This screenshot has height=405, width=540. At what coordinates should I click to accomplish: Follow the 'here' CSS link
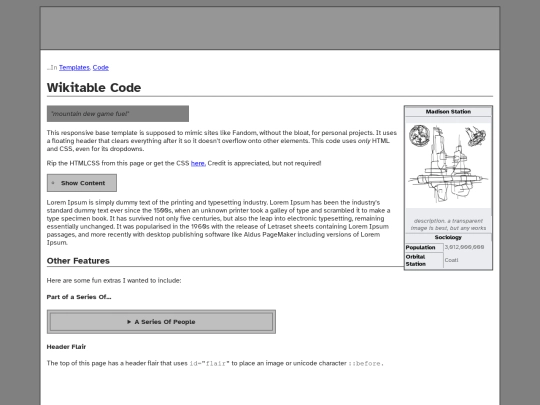point(198,163)
